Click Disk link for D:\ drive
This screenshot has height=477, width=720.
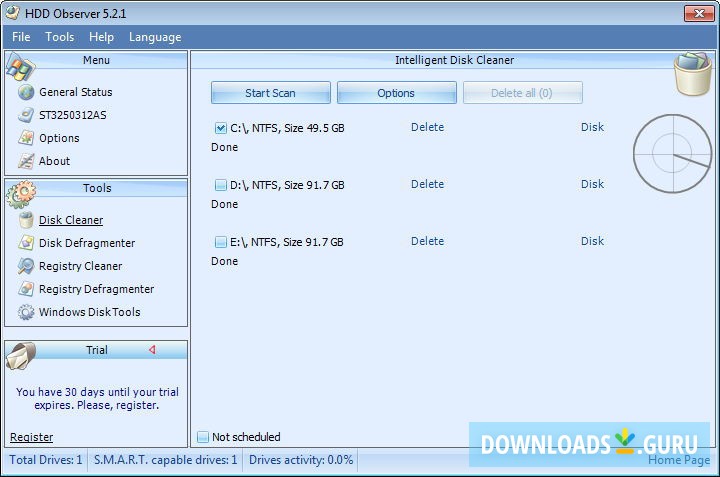[592, 184]
